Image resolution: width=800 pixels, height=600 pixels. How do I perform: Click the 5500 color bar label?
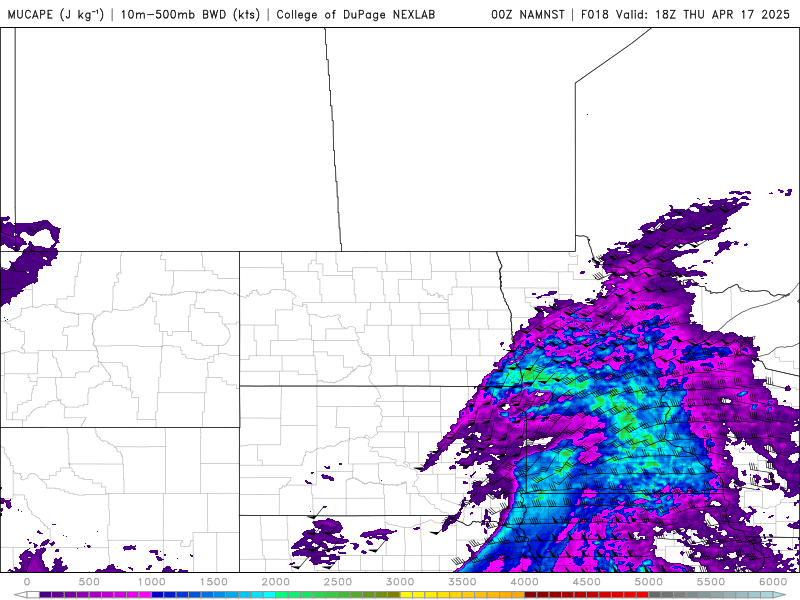point(711,582)
